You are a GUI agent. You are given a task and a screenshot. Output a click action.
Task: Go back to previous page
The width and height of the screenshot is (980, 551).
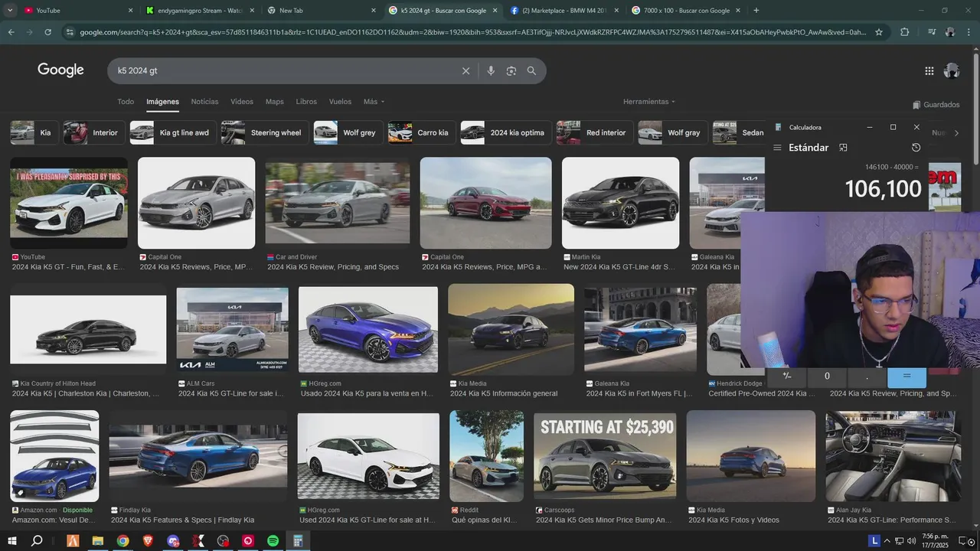tap(11, 32)
